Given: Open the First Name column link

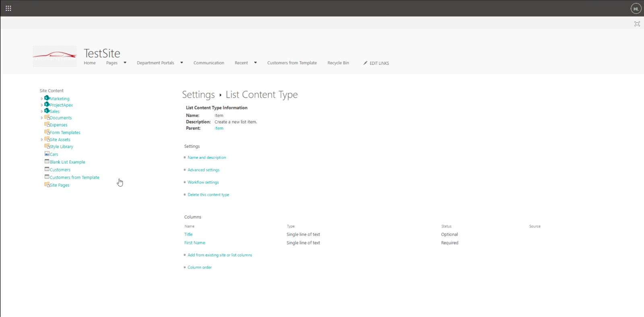Looking at the screenshot, I should click(x=195, y=243).
